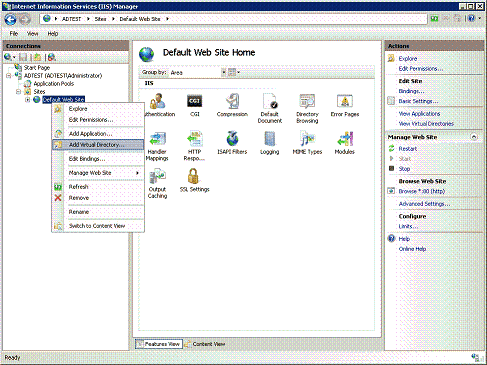Click the connect globe icon in Connections toolbar

click(8, 57)
